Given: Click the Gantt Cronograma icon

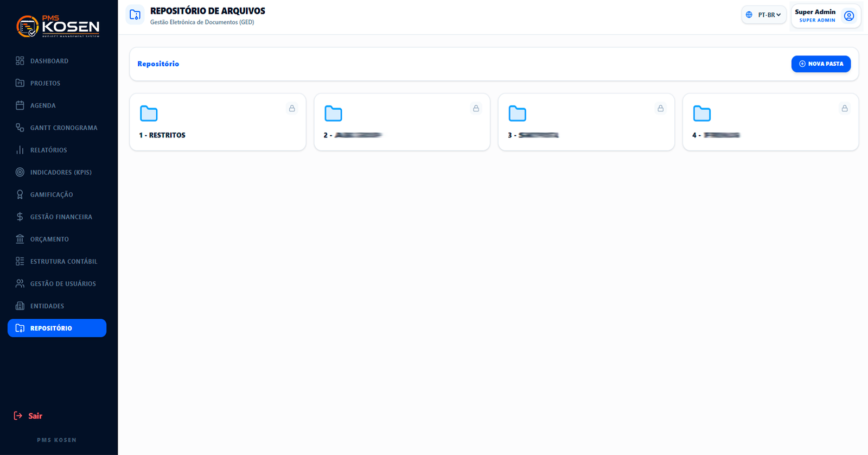Looking at the screenshot, I should 20,128.
